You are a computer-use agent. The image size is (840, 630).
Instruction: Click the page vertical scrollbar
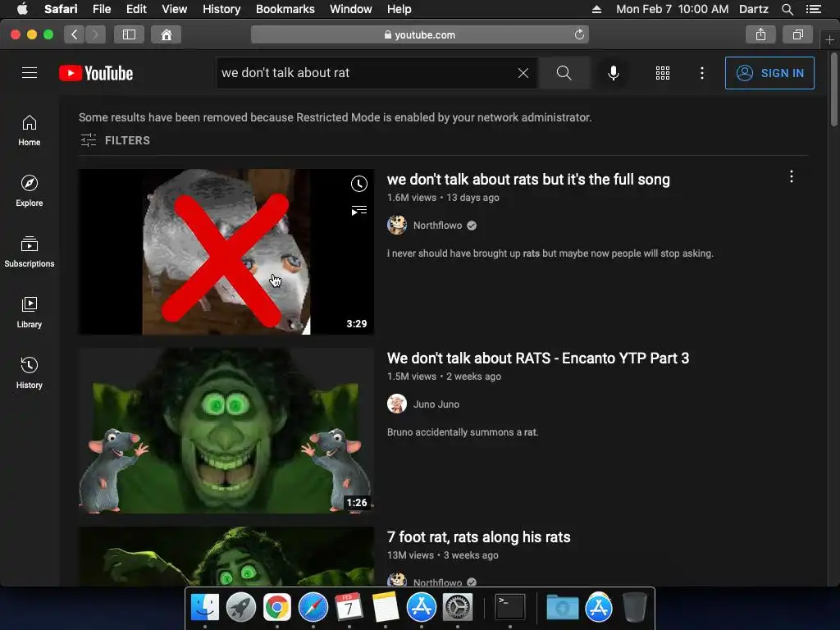point(834,90)
